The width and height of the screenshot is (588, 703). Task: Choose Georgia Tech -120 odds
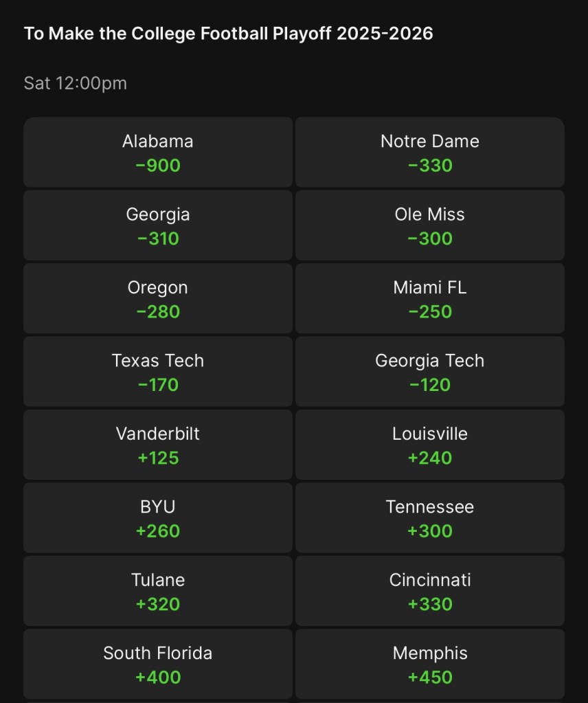point(430,372)
